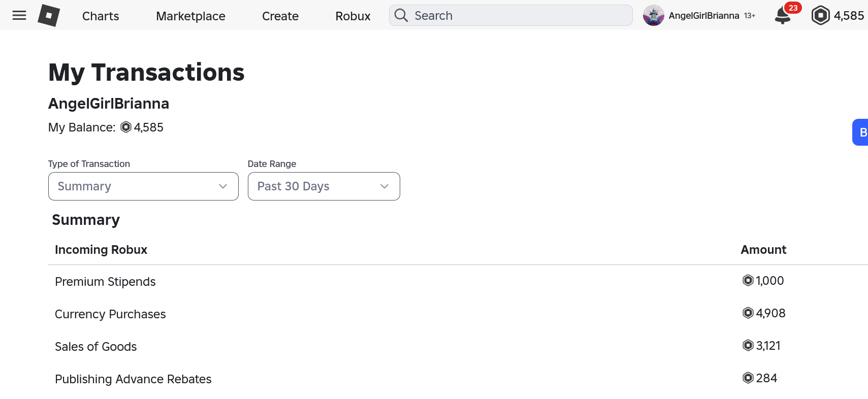Click the Publishing Advance Rebates row label
868x399 pixels.
[133, 379]
